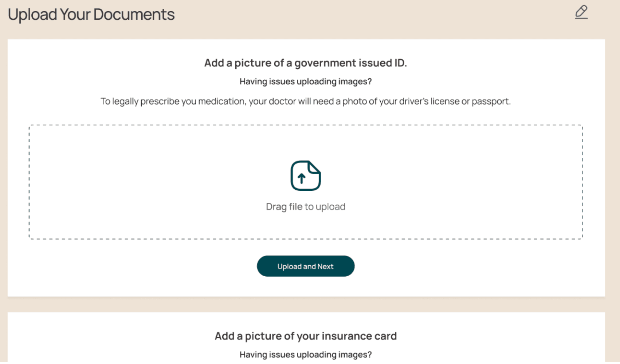Image resolution: width=620 pixels, height=364 pixels.
Task: Open insurance card 'Having issues uploading images?' link
Action: 306,355
